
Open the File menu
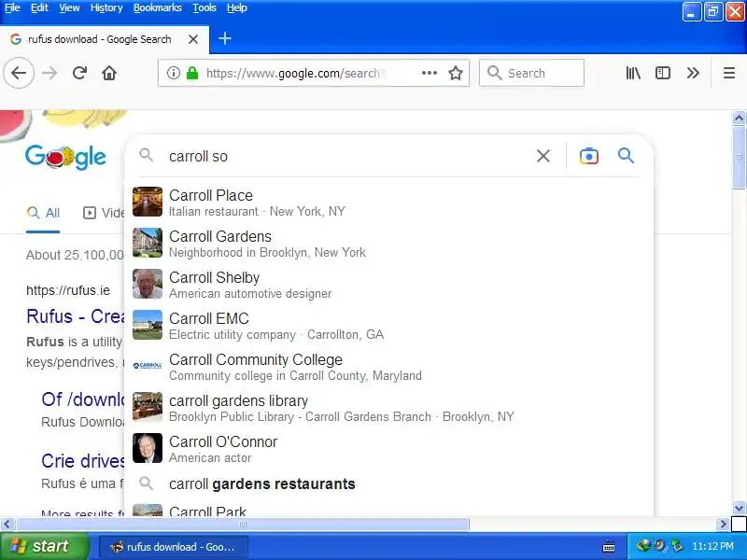tap(12, 7)
